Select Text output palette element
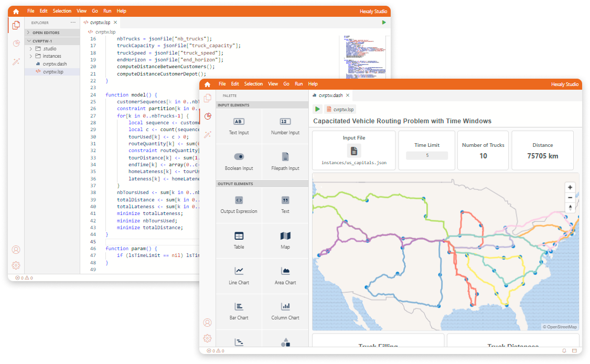Viewport: 590px width, 364px height. 285,205
